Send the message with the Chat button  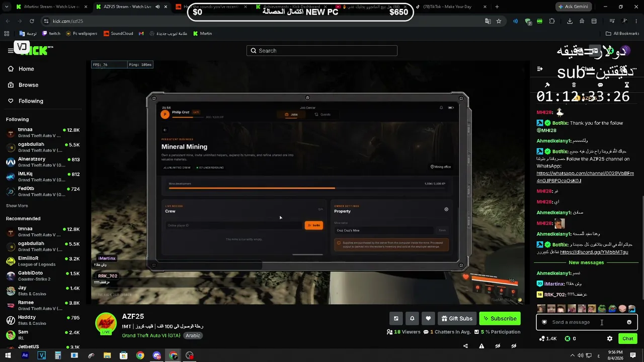(x=628, y=339)
